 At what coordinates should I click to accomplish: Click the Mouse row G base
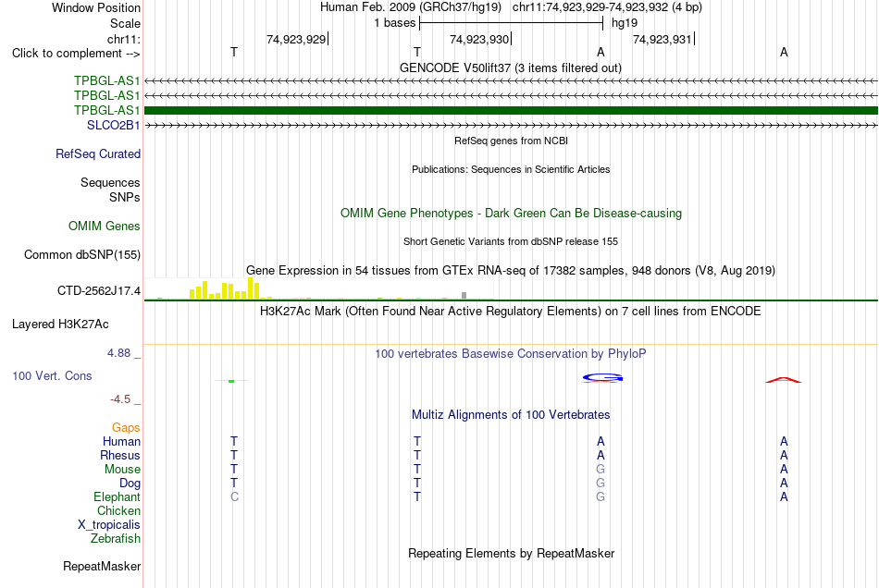pos(600,470)
